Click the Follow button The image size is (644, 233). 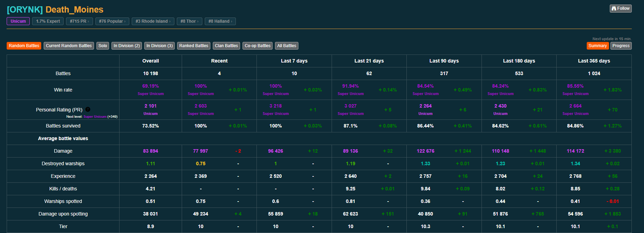(x=620, y=9)
